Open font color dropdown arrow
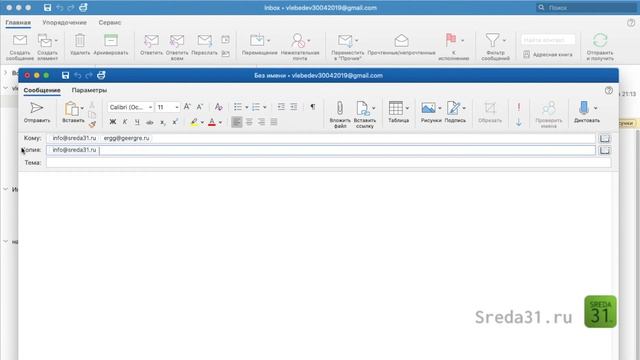 pyautogui.click(x=220, y=122)
